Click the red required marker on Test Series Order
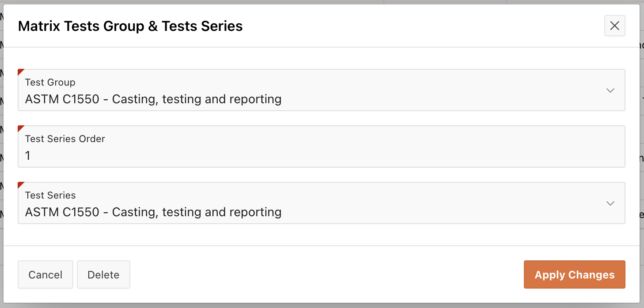644x308 pixels. (x=20, y=128)
